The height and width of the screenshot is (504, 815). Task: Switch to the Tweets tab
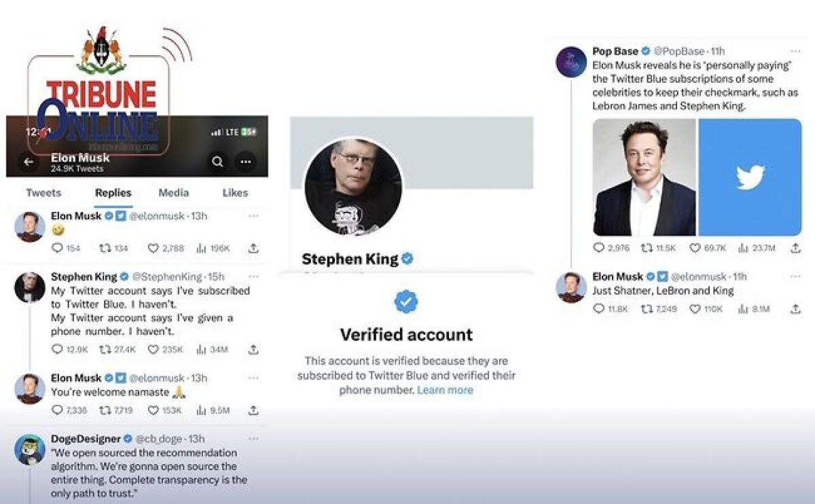tap(43, 193)
